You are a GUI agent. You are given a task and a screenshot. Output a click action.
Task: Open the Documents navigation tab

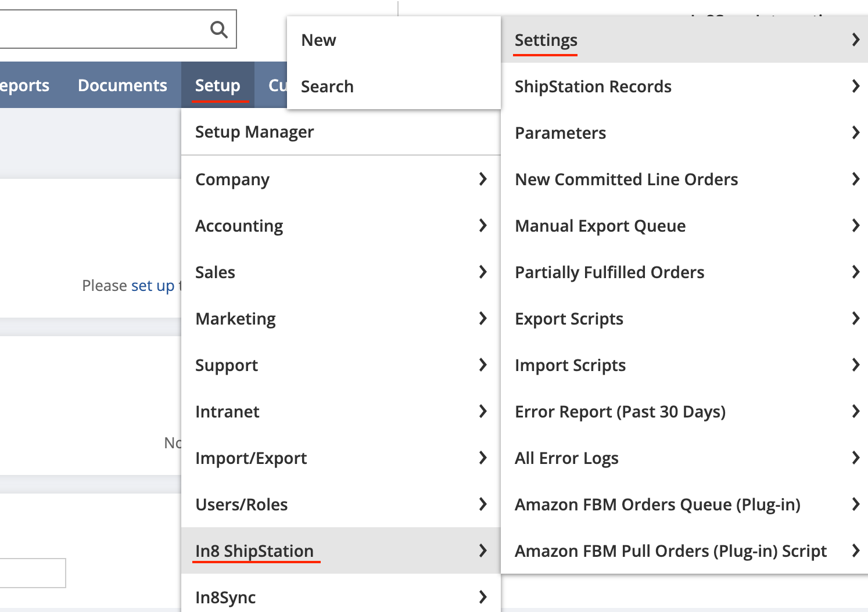tap(122, 85)
